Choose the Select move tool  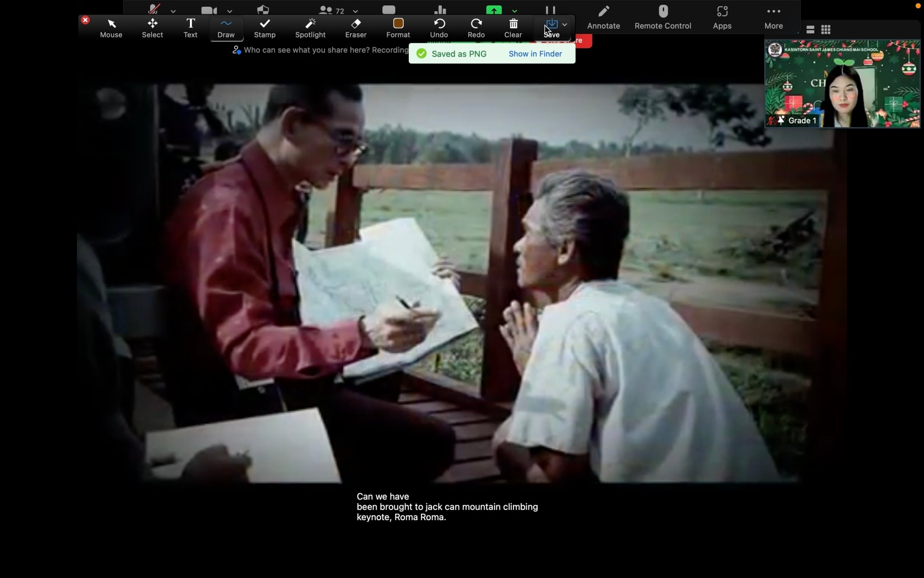point(152,28)
